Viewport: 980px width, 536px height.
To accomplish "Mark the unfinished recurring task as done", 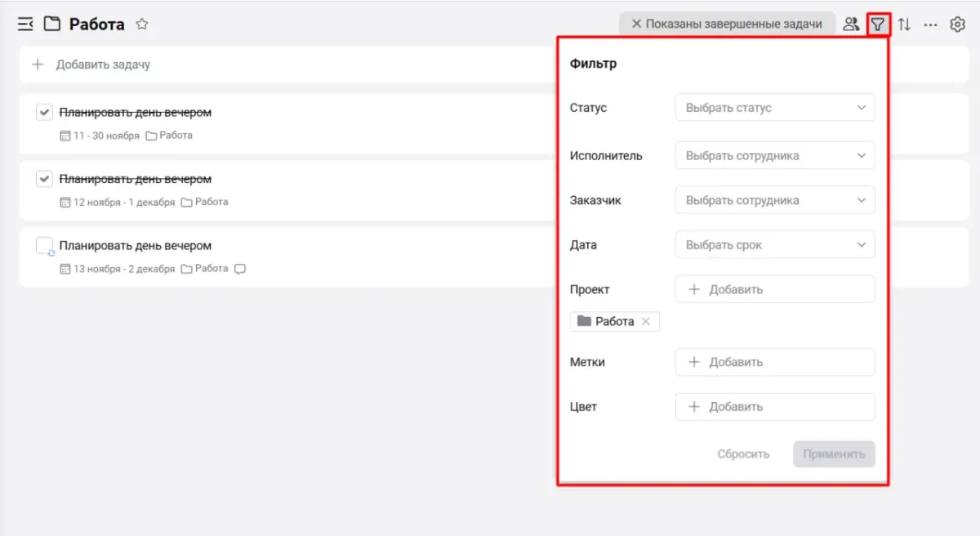I will pos(45,246).
